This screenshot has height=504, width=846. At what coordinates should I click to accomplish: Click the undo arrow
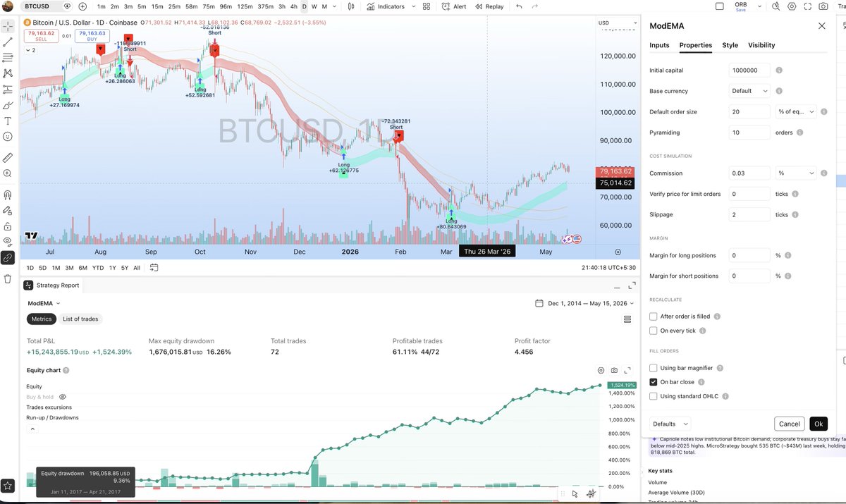[x=519, y=6]
